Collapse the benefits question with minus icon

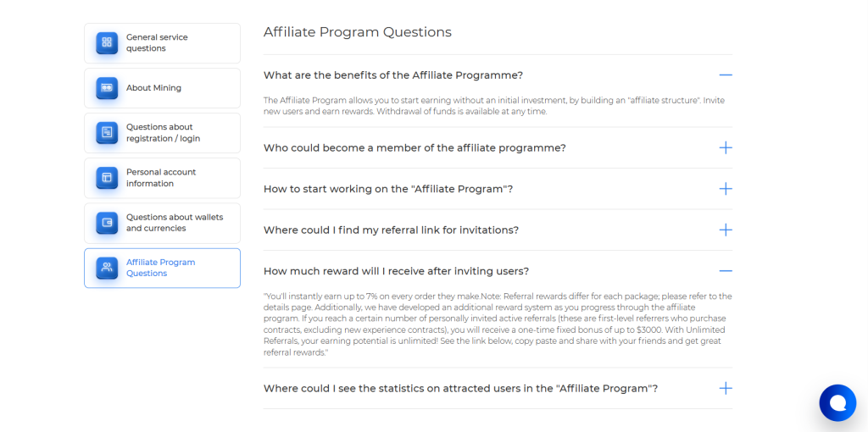coord(725,75)
